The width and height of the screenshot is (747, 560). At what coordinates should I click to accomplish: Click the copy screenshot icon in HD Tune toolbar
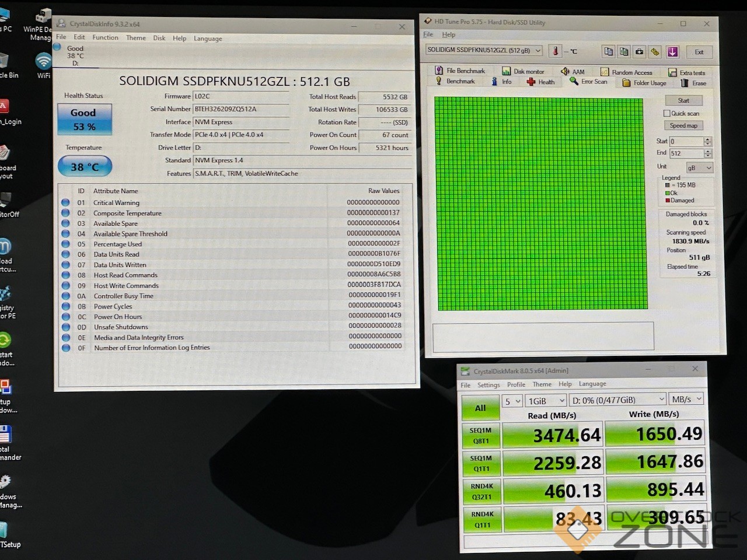(x=624, y=51)
